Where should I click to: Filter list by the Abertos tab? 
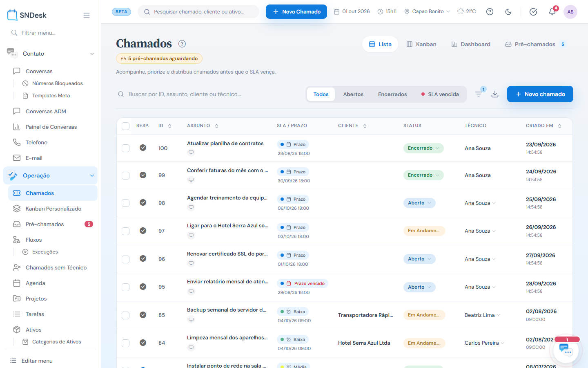point(353,94)
